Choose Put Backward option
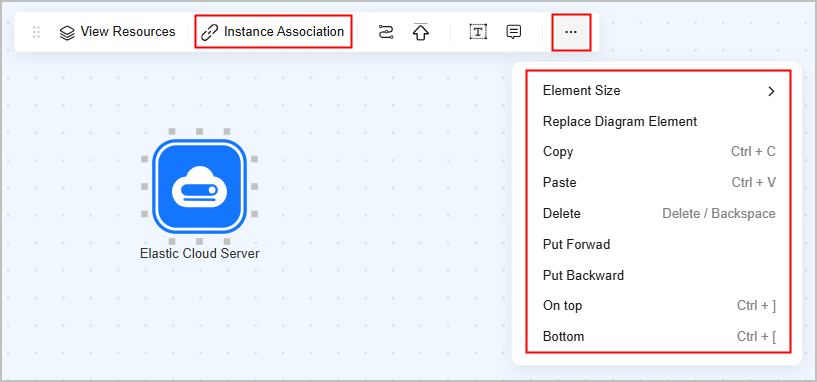 click(x=659, y=275)
